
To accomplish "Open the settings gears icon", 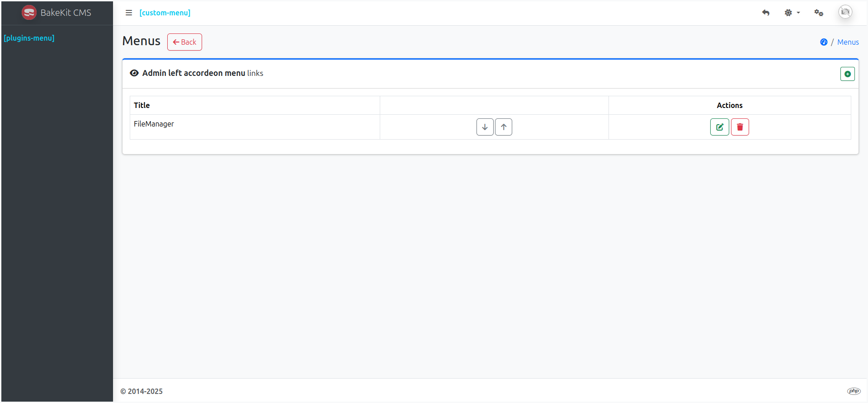I will click(x=819, y=13).
